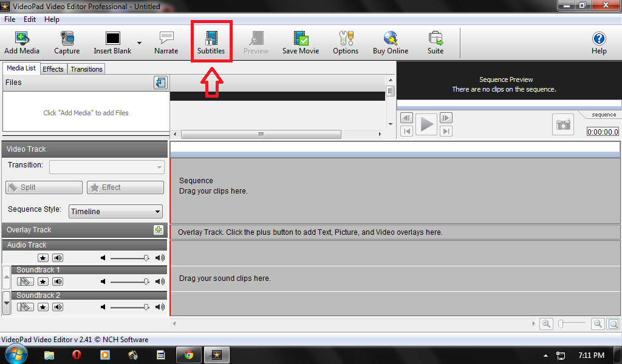Click the timeline scroll-left arrow
The height and width of the screenshot is (364, 622).
[174, 323]
